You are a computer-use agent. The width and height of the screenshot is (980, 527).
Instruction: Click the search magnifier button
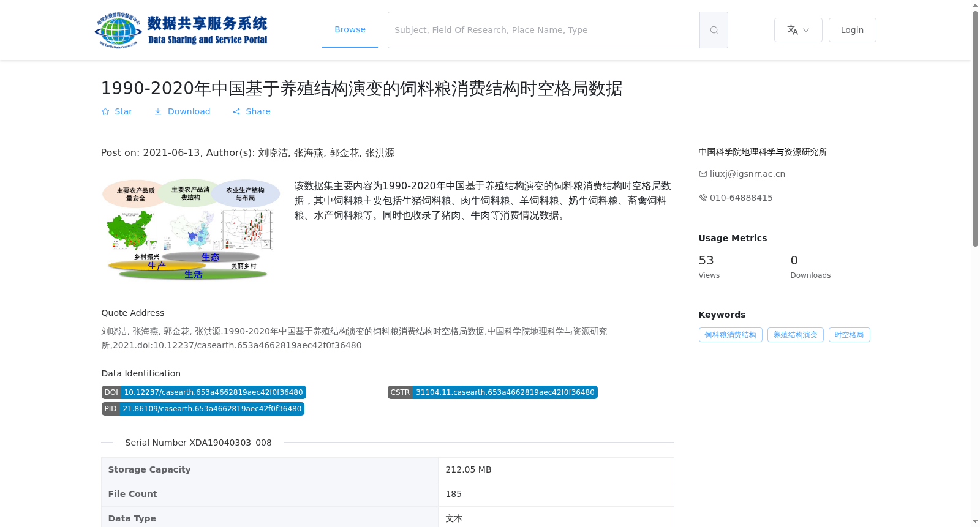point(714,30)
